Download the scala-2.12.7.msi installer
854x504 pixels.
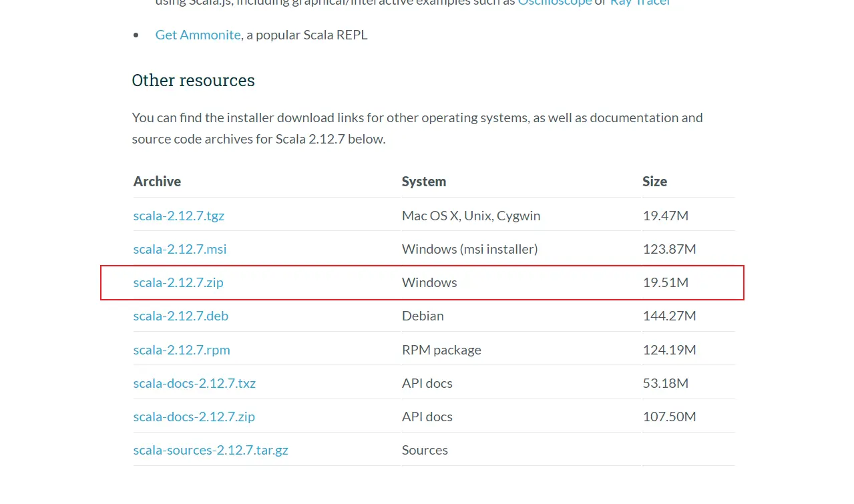[x=180, y=249]
